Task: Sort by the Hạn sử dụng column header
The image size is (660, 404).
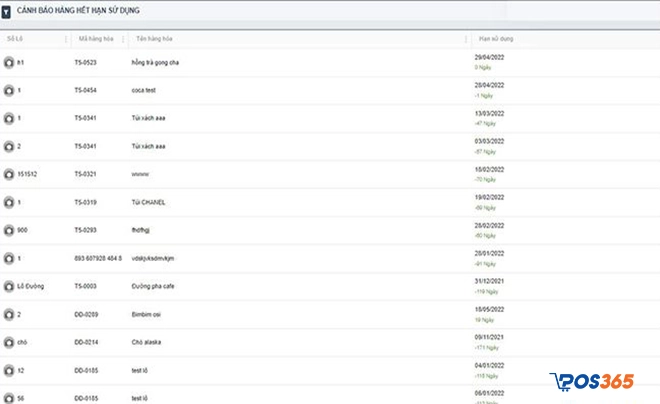Action: 496,39
